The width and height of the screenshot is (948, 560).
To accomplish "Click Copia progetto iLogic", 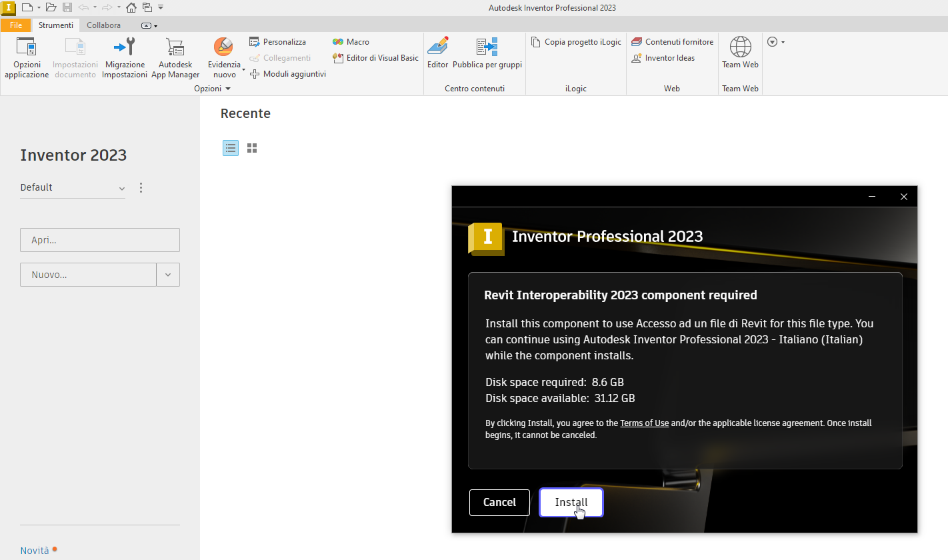I will [576, 41].
